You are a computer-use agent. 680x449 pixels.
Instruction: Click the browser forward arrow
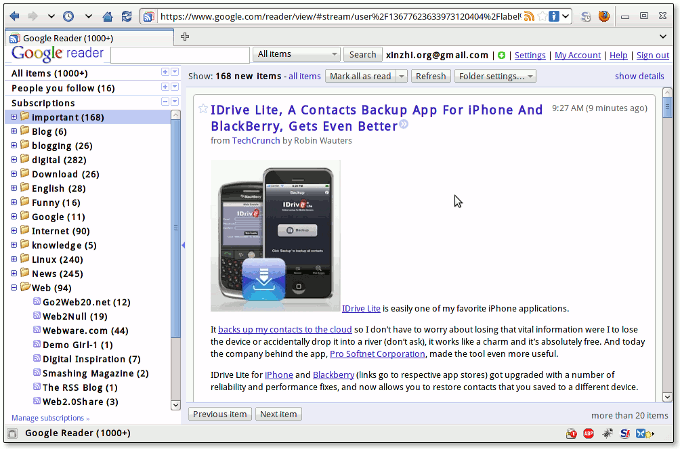[33, 16]
